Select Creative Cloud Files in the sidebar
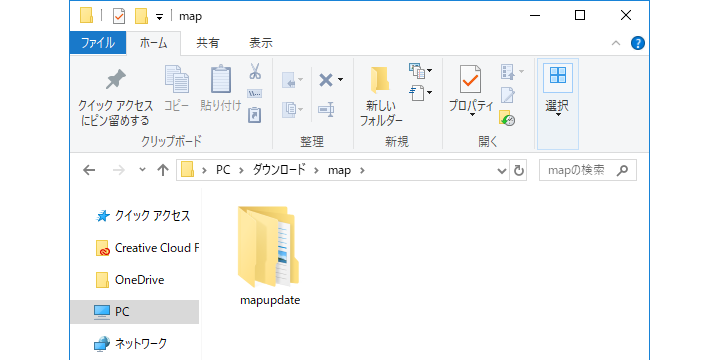 coord(147,248)
